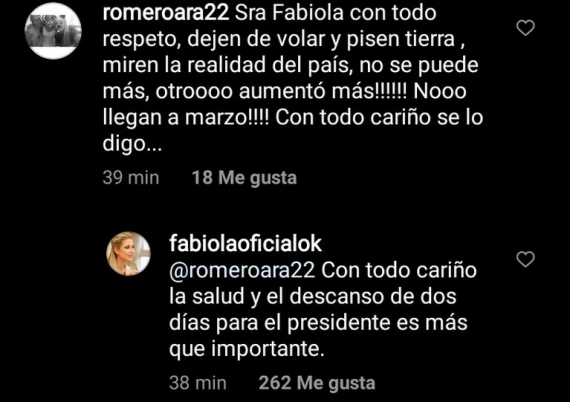Open fabiolaoficialok's profile picture
This screenshot has height=402, width=570.
click(x=128, y=254)
